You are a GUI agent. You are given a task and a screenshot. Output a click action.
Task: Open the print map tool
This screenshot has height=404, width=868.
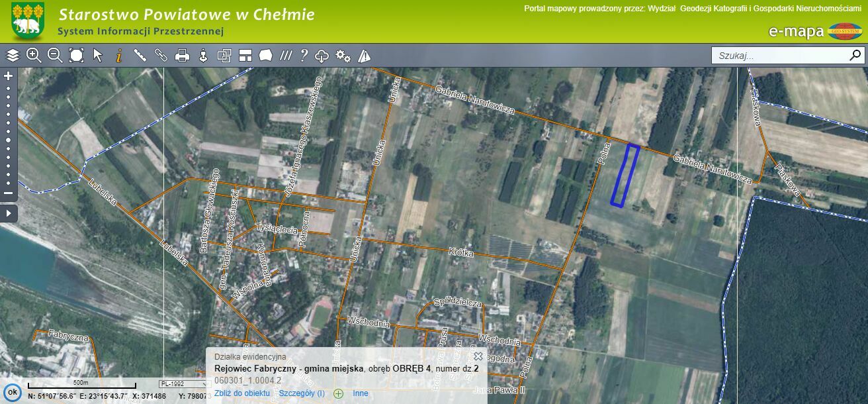pyautogui.click(x=182, y=55)
